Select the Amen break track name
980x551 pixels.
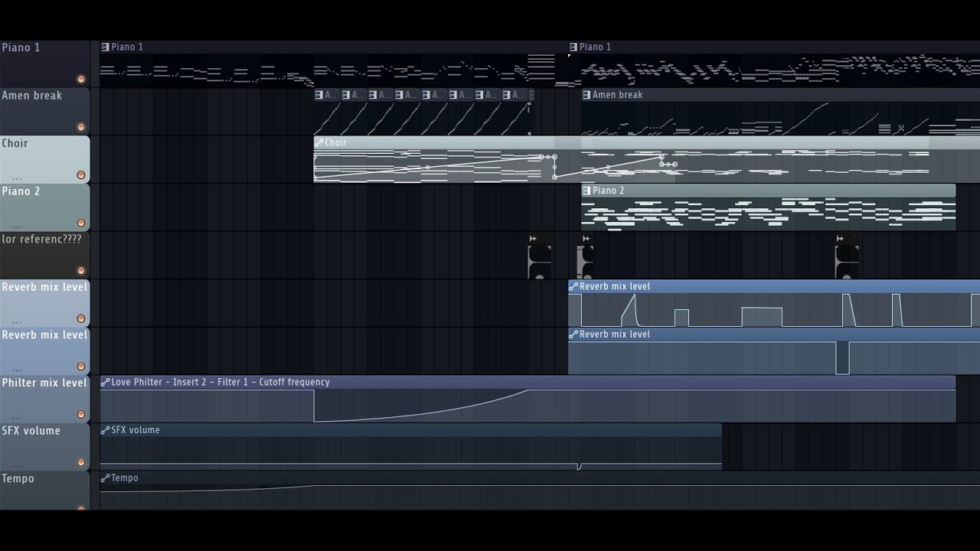pyautogui.click(x=32, y=96)
